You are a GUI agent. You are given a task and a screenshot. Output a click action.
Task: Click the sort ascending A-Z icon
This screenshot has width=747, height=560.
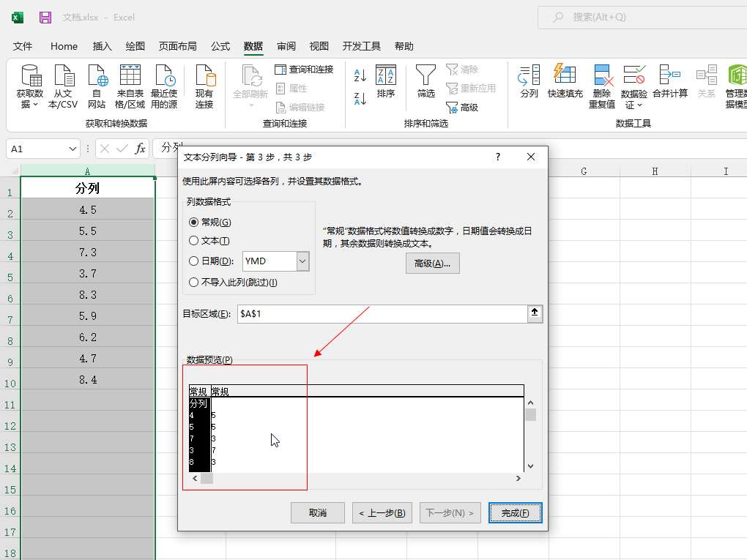[x=360, y=75]
